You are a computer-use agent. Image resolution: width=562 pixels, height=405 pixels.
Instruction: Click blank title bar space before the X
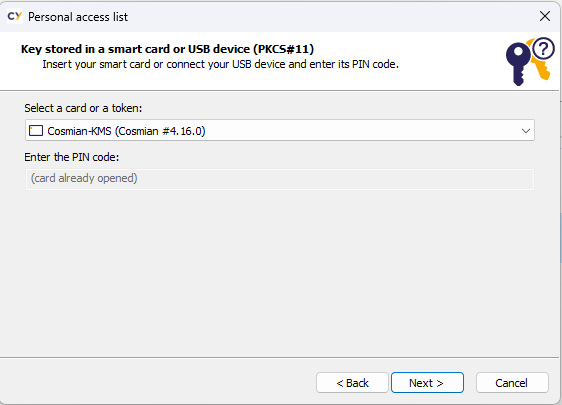(330, 16)
